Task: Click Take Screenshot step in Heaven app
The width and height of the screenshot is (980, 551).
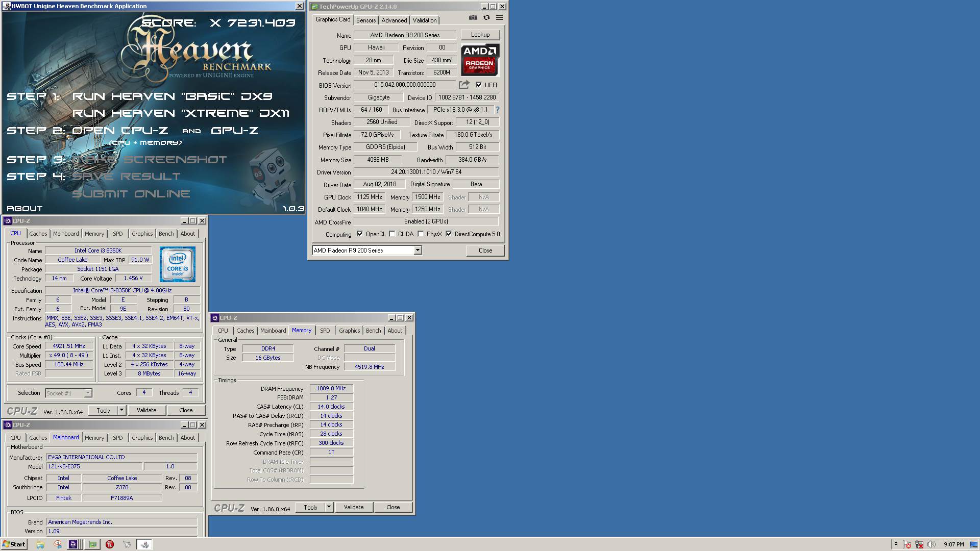Action: (x=149, y=160)
